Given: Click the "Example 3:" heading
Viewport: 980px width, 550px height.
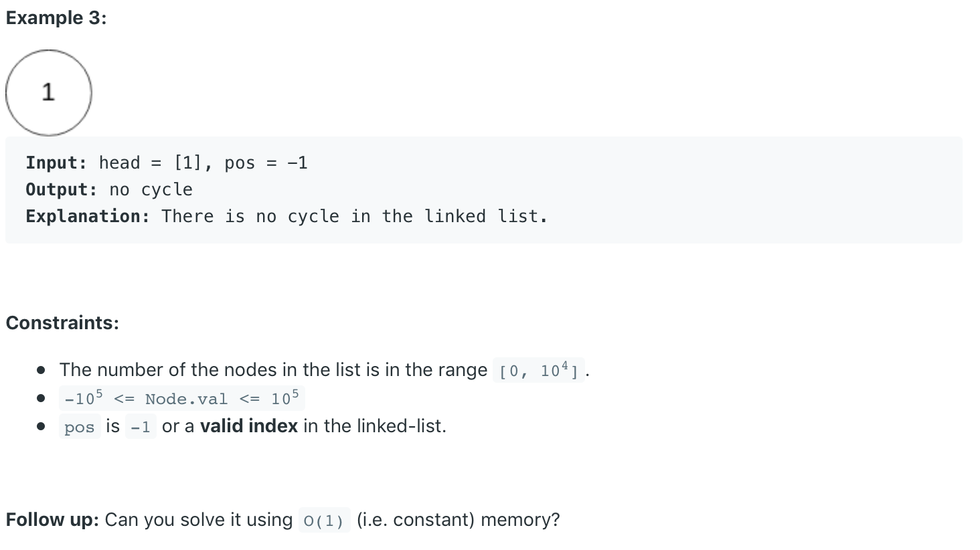Looking at the screenshot, I should tap(56, 18).
